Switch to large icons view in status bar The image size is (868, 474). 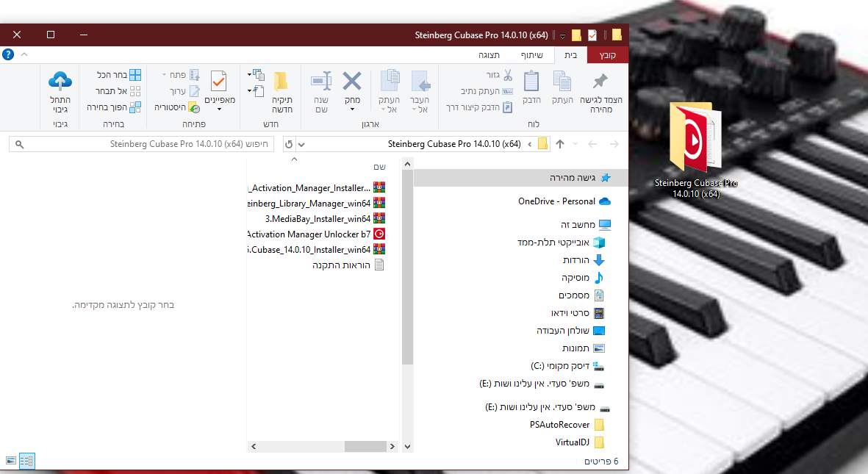tap(10, 461)
